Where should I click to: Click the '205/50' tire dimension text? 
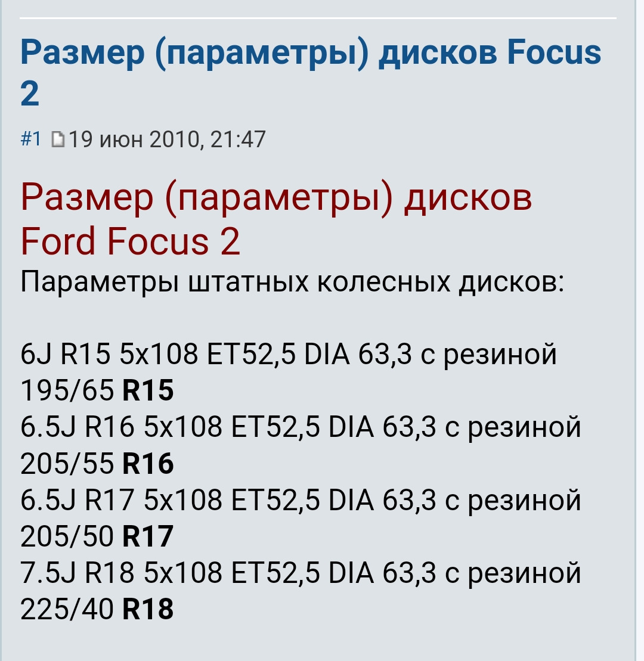(67, 536)
